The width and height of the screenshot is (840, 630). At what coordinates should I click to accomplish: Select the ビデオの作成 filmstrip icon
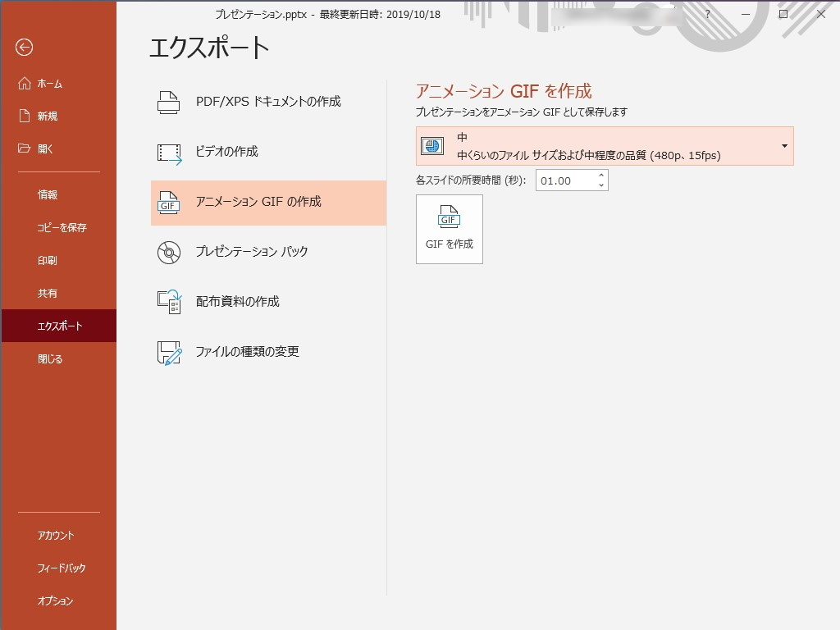(x=168, y=151)
